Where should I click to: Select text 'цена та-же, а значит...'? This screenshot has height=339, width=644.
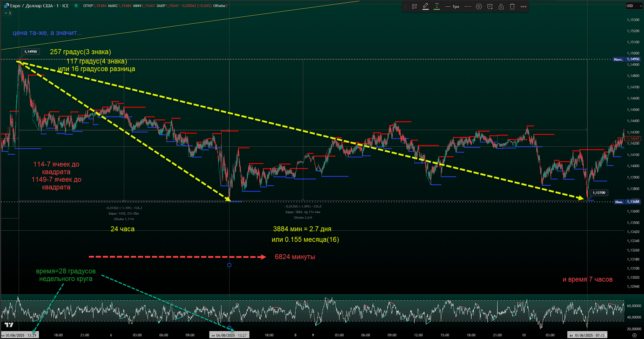(47, 33)
